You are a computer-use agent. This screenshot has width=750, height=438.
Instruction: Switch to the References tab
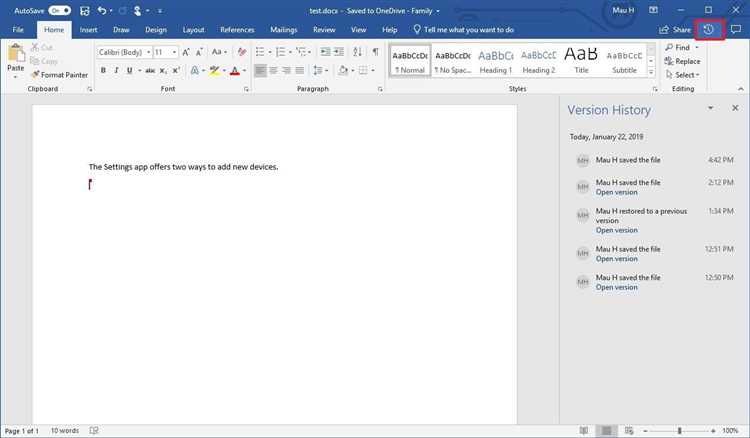237,30
